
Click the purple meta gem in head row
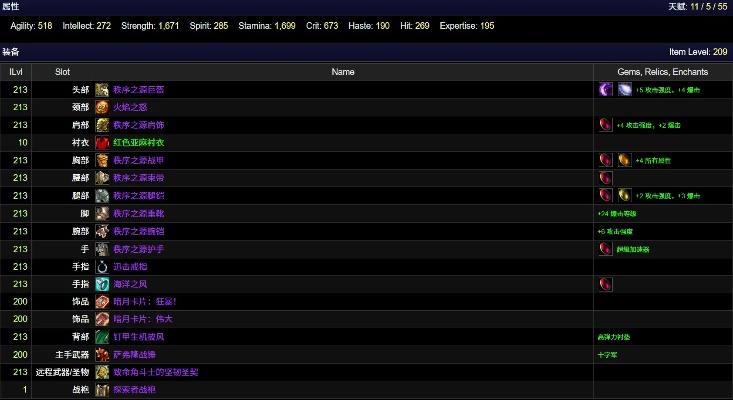click(605, 89)
